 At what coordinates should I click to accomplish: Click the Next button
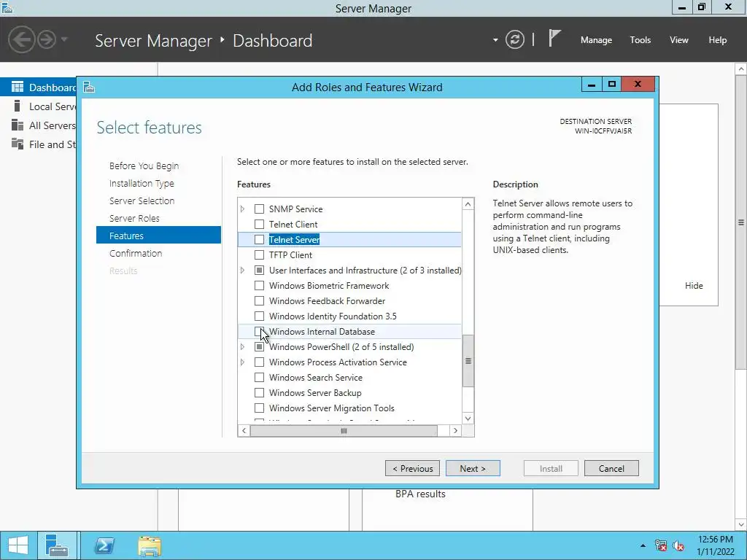click(473, 468)
